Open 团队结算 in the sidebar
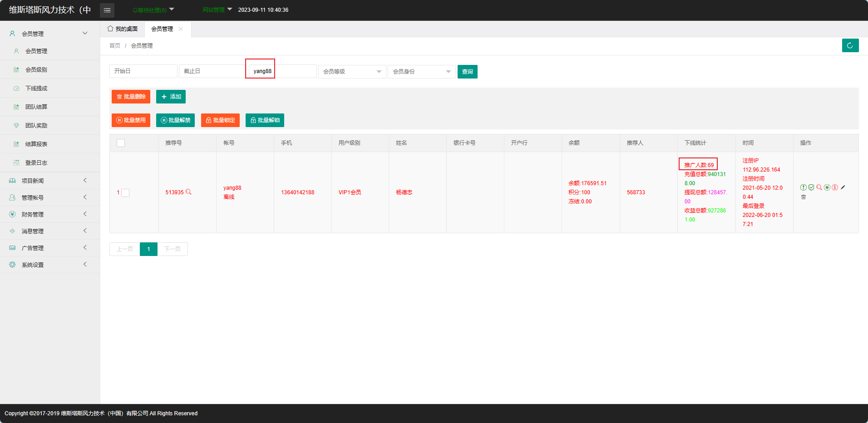The height and width of the screenshot is (423, 868). [36, 107]
